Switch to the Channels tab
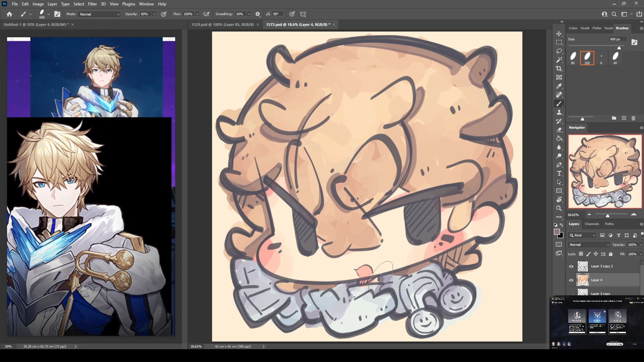Screen dimensions: 644x362 [x=592, y=224]
